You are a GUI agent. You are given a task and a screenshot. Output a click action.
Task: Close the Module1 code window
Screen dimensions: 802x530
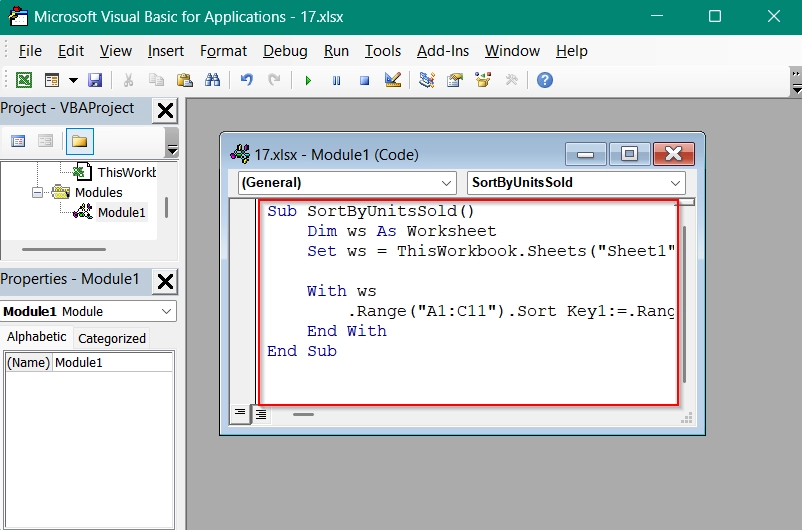click(x=674, y=154)
